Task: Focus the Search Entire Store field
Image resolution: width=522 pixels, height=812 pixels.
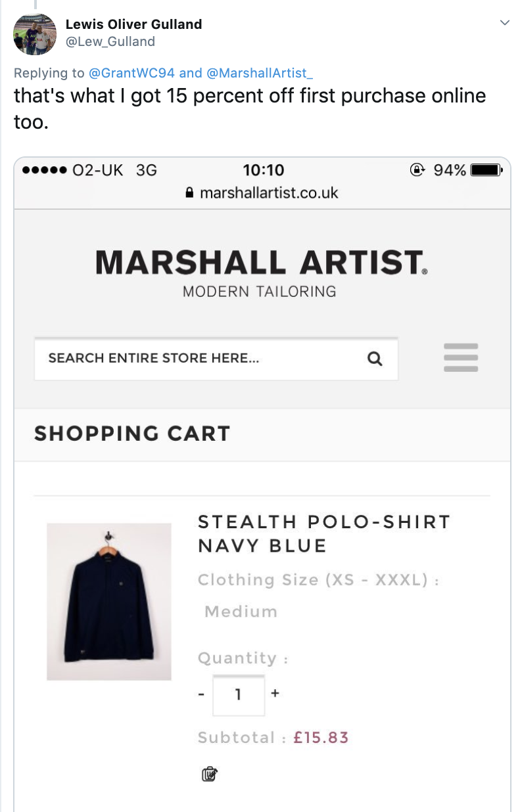Action: pos(216,359)
